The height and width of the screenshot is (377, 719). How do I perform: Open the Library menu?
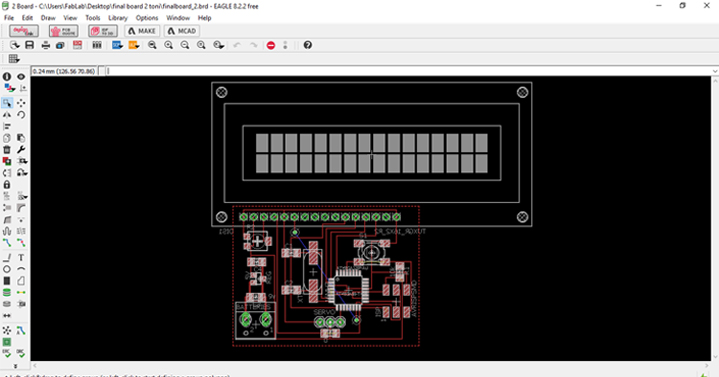118,18
